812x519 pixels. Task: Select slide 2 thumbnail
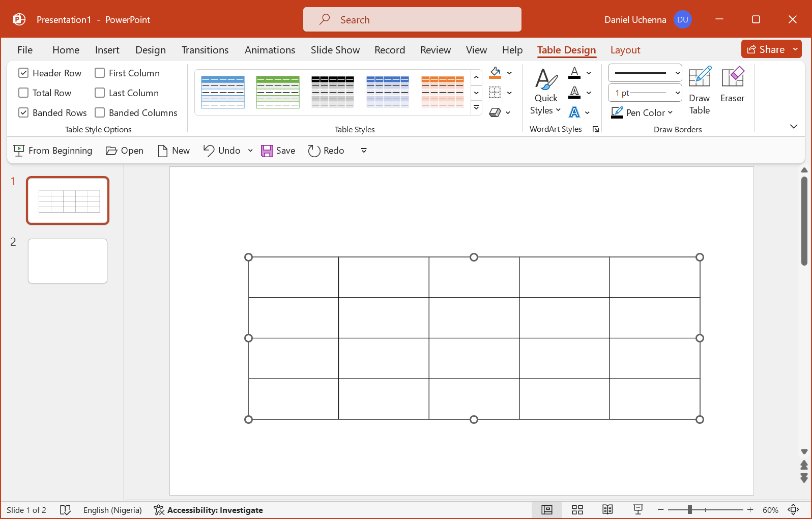[x=68, y=261]
